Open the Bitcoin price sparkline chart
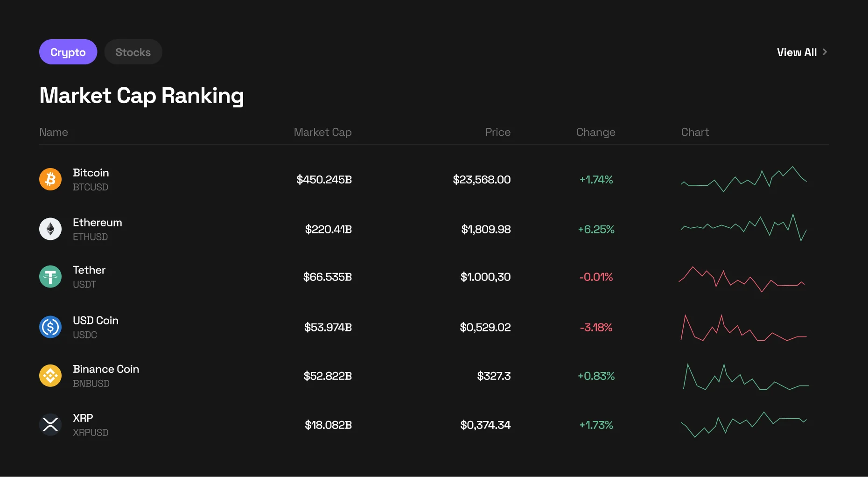This screenshot has width=868, height=477. point(743,180)
